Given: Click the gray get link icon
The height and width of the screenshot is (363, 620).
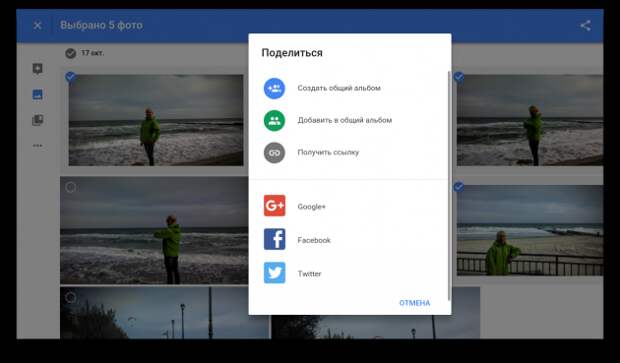Looking at the screenshot, I should pyautogui.click(x=274, y=152).
